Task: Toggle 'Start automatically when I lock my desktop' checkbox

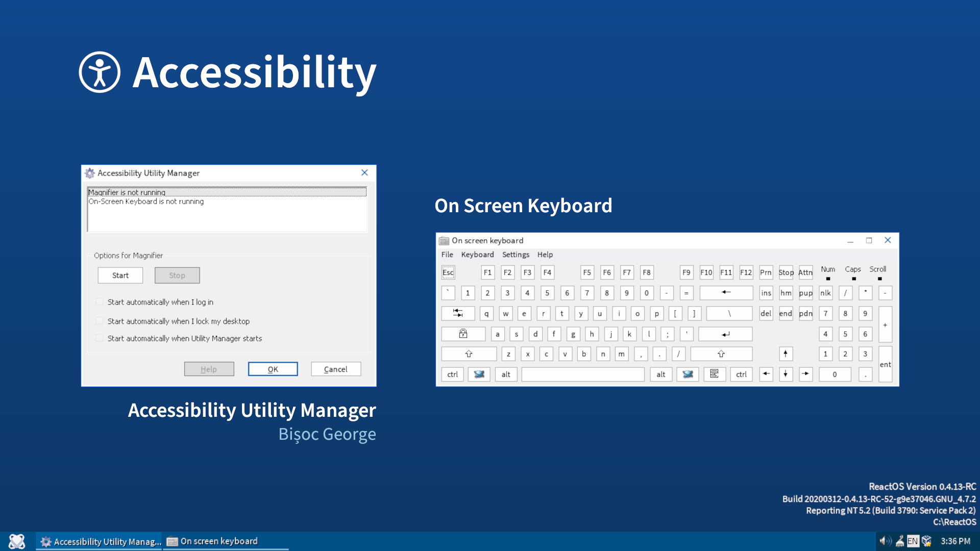Action: tap(100, 320)
